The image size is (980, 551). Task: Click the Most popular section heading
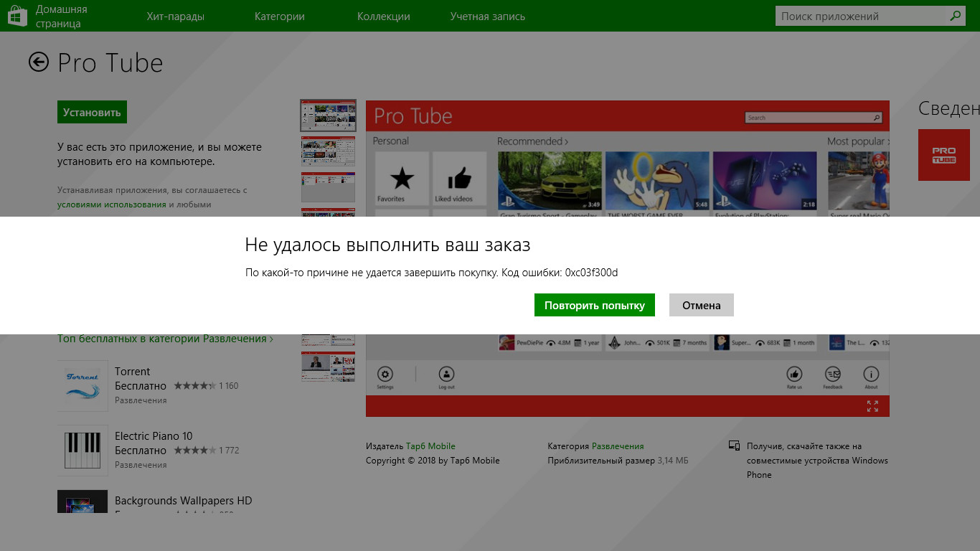pos(856,141)
